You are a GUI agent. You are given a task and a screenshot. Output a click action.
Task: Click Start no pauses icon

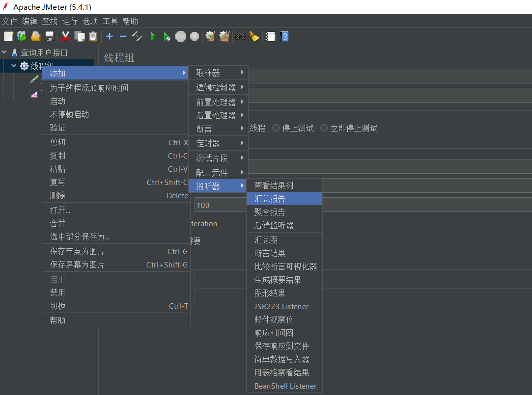tap(167, 37)
